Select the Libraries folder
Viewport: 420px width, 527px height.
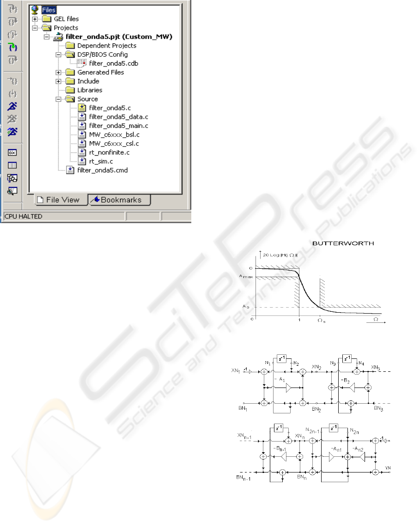[90, 90]
